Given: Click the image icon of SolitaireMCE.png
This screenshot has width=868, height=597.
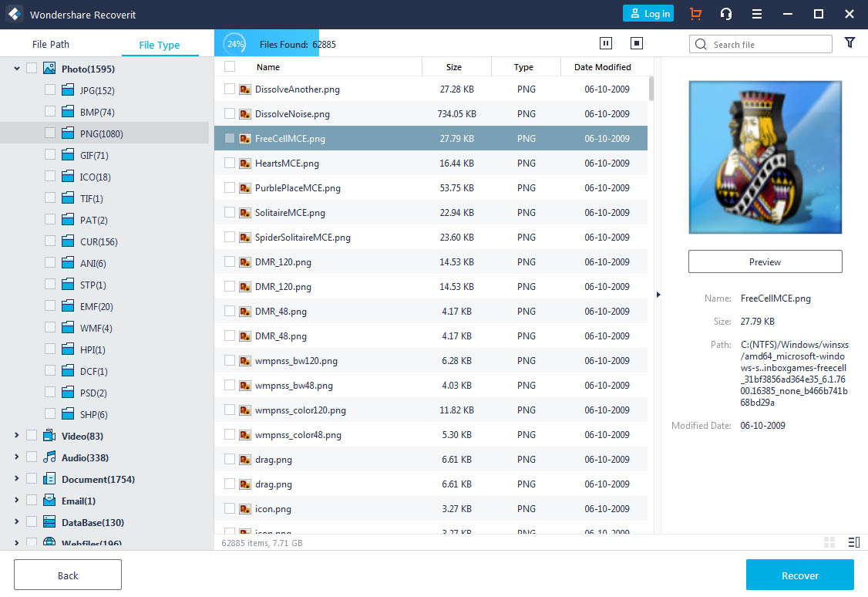Looking at the screenshot, I should coord(244,213).
